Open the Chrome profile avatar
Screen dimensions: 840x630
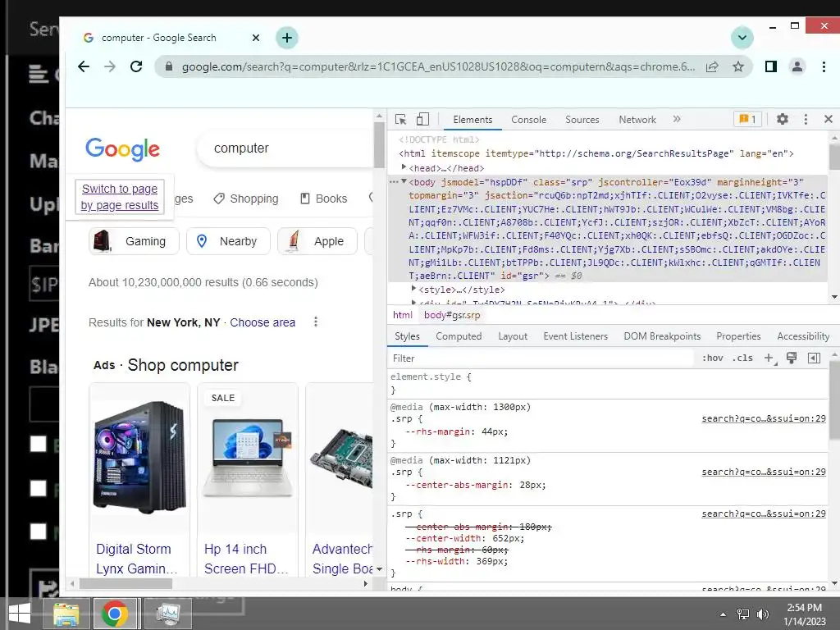coord(797,66)
